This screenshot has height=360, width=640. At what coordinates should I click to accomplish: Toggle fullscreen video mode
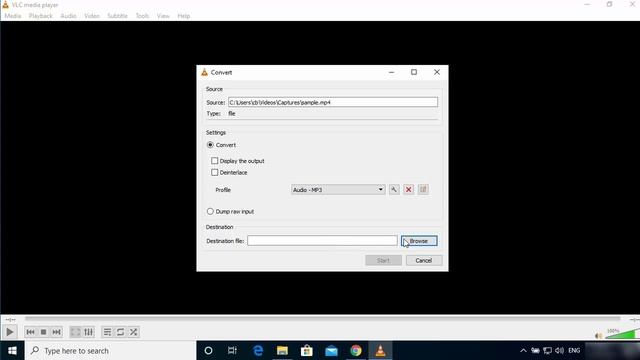(76, 332)
